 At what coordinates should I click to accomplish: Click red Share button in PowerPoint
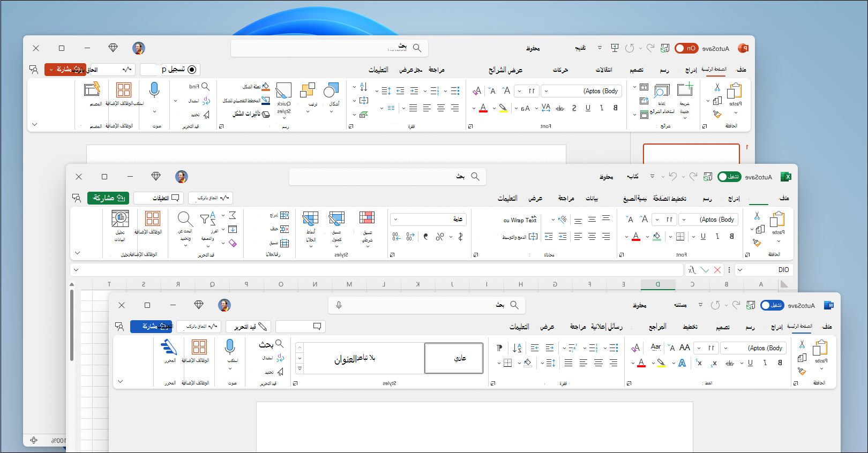coord(65,70)
